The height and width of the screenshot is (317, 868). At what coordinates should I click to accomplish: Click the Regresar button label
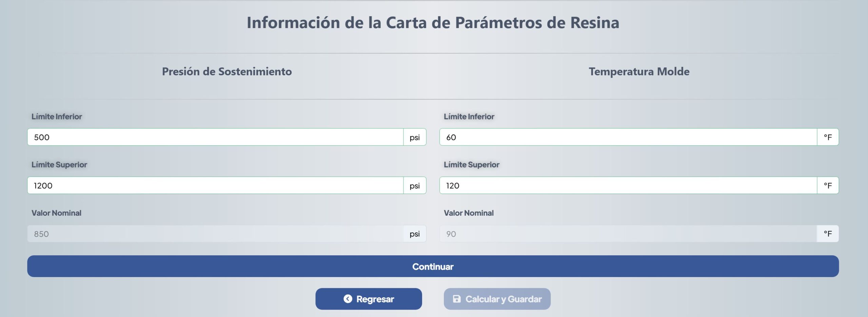pos(375,299)
